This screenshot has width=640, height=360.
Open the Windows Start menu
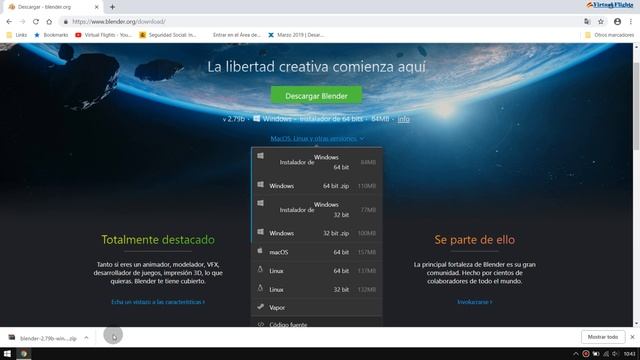point(7,354)
